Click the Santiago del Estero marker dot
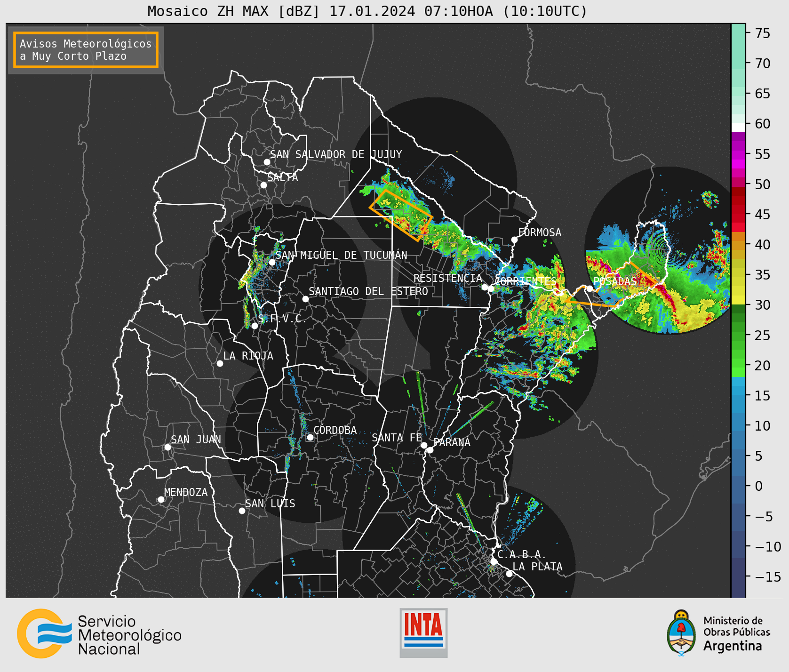The width and height of the screenshot is (789, 672). [x=305, y=299]
